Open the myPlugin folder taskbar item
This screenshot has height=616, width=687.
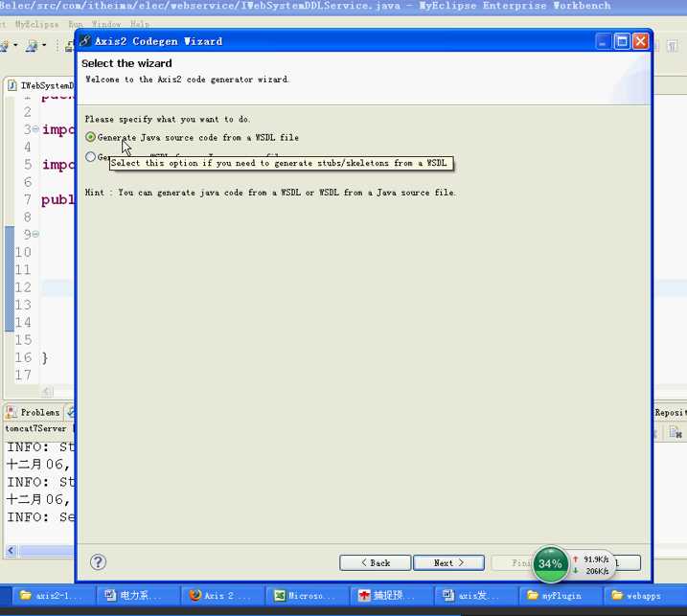coord(561,596)
